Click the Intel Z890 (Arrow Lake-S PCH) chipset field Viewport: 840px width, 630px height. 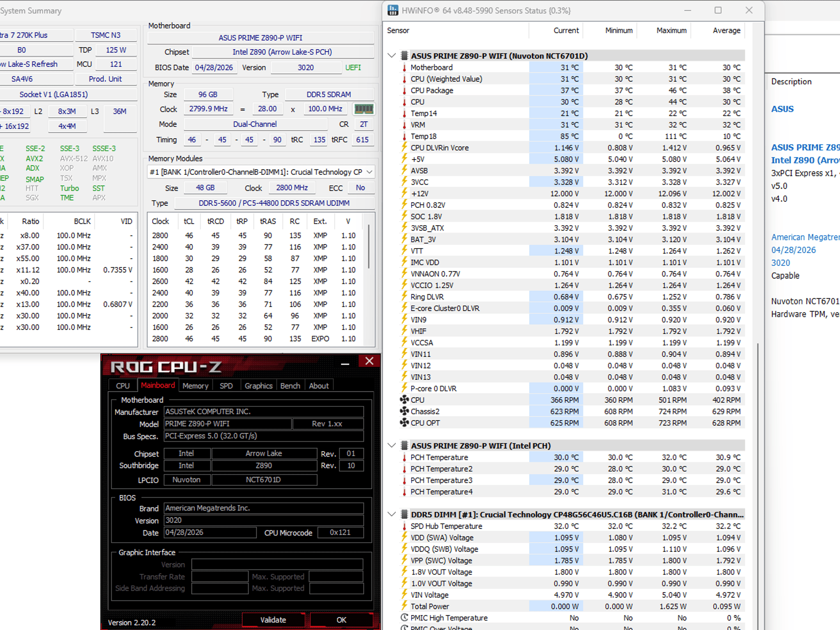pyautogui.click(x=283, y=52)
